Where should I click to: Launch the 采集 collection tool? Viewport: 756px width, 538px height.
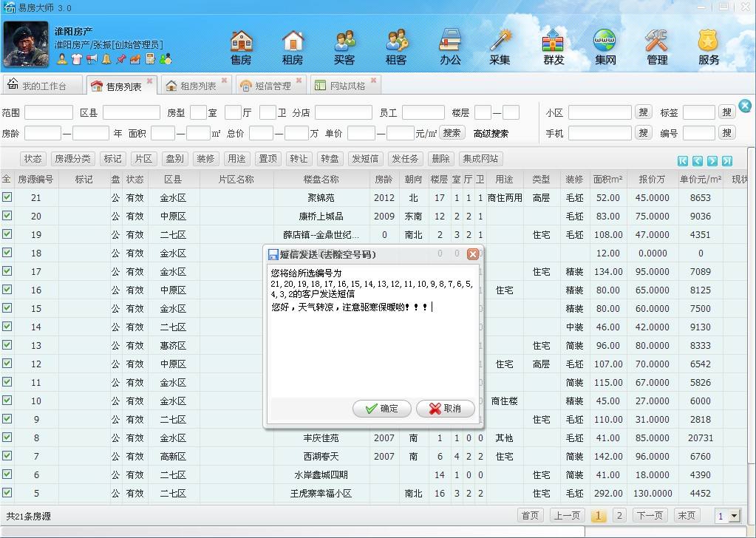click(501, 44)
